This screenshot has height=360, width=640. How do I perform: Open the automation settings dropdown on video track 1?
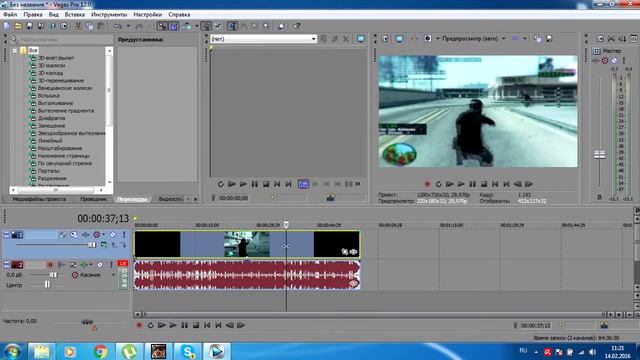pos(104,235)
